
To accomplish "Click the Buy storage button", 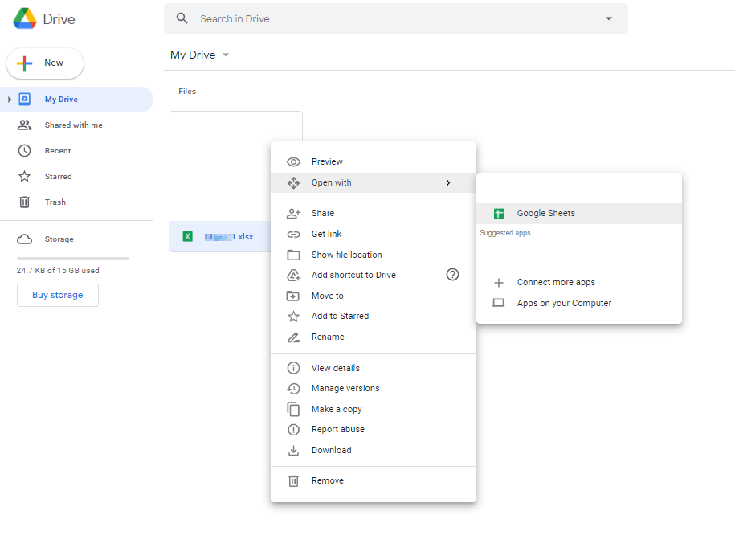I will (x=58, y=295).
